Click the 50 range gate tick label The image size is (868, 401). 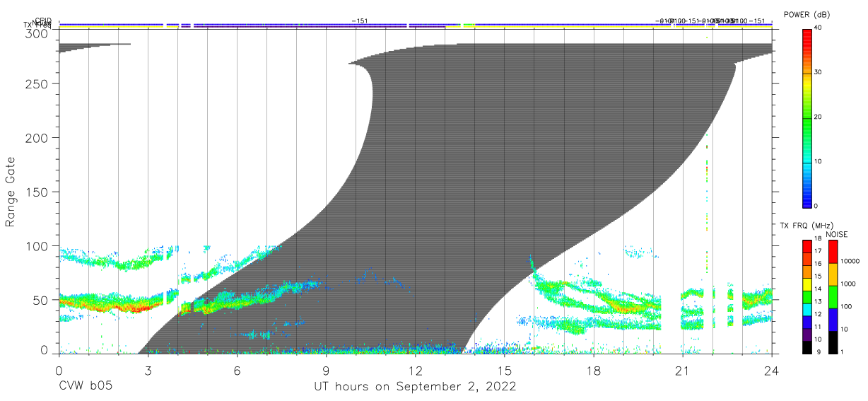[41, 300]
